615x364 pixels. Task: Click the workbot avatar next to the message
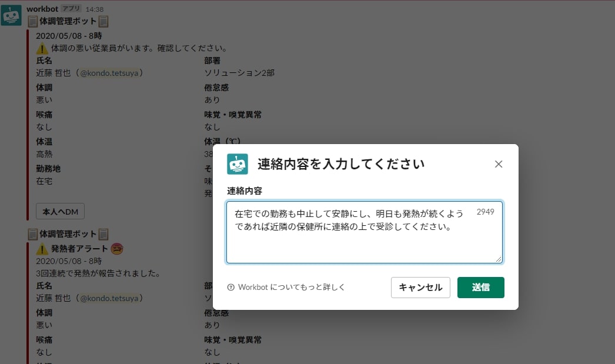11,15
